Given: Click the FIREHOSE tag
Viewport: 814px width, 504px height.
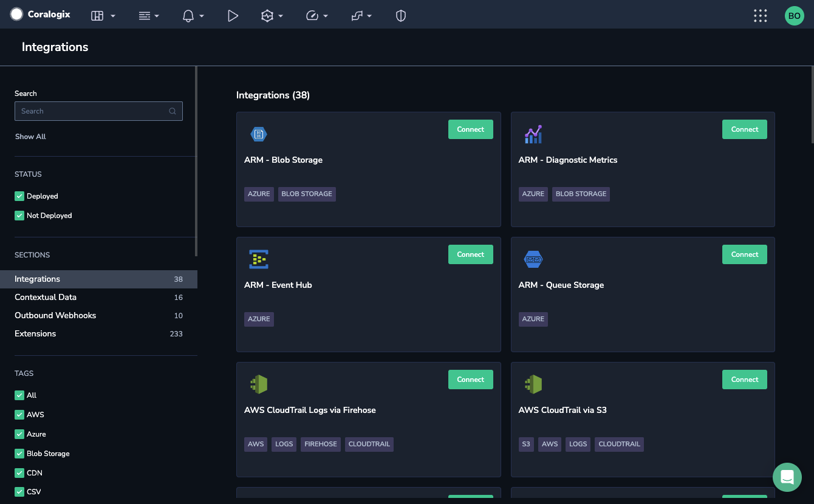Looking at the screenshot, I should click(321, 444).
